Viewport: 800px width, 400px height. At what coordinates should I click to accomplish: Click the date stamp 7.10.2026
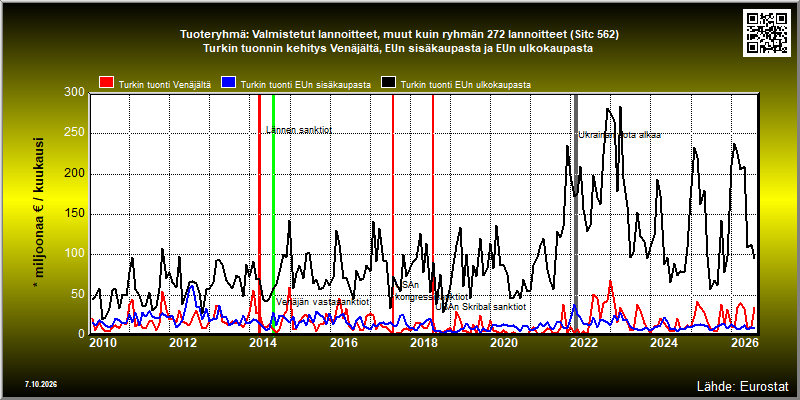pos(40,384)
